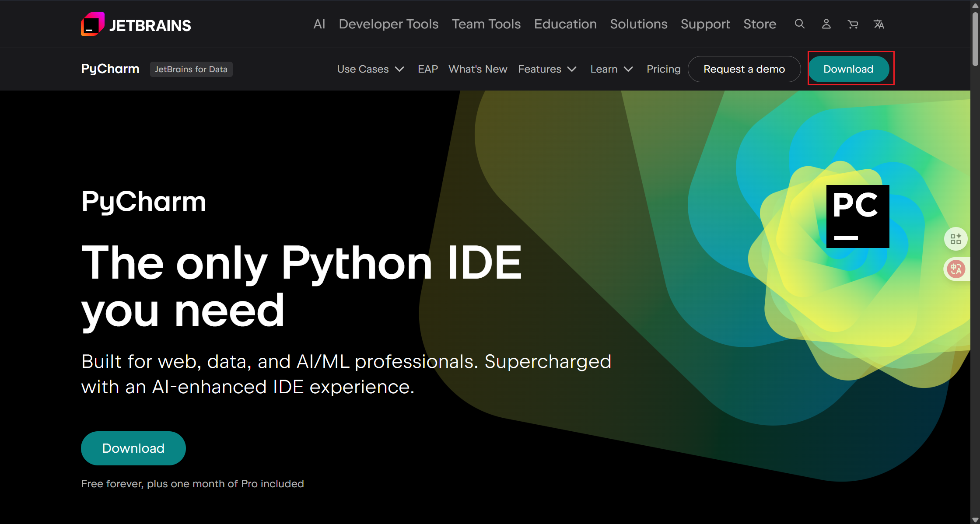
Task: Click the PC PyCharm logo tile
Action: point(857,216)
